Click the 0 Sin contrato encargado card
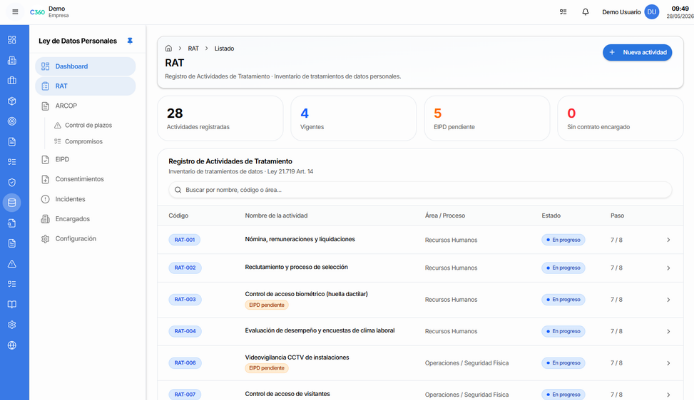This screenshot has height=400, width=700. click(x=620, y=118)
